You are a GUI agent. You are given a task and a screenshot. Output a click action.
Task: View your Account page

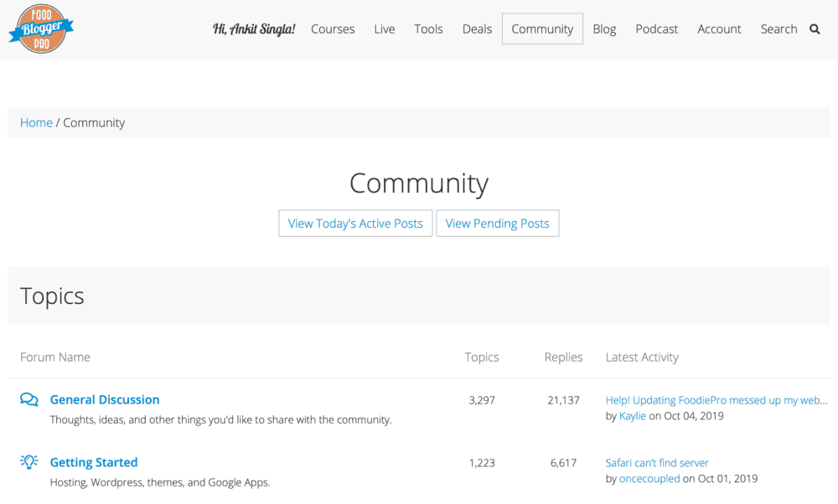click(719, 28)
